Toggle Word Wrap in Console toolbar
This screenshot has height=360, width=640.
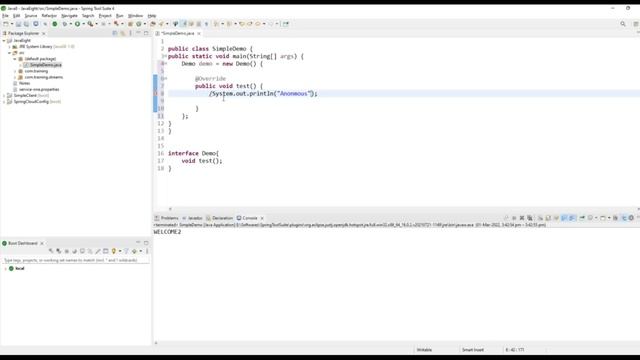point(556,218)
